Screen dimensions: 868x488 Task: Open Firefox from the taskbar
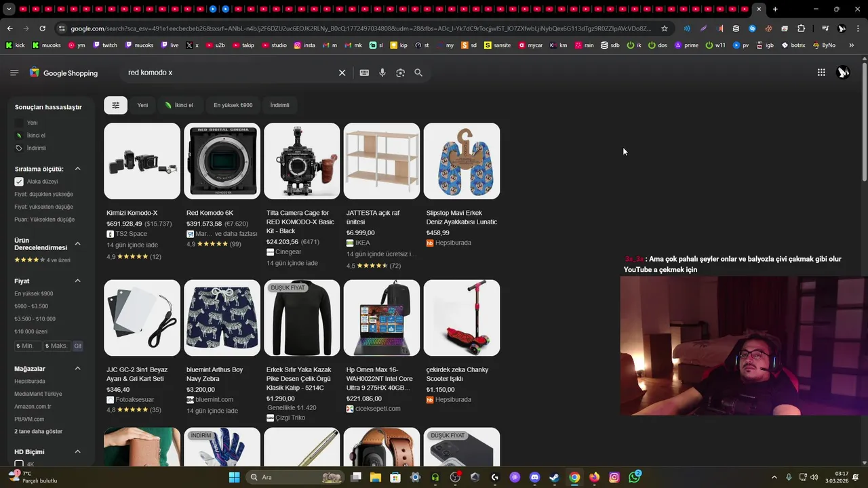tap(594, 477)
